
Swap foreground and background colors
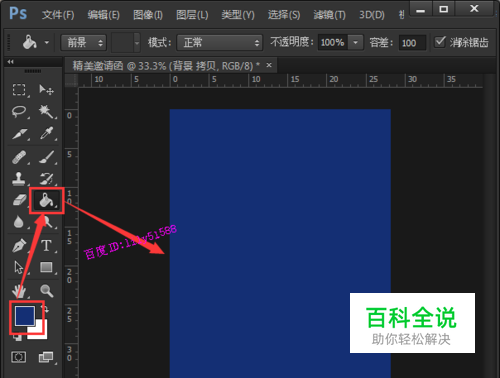pyautogui.click(x=46, y=309)
